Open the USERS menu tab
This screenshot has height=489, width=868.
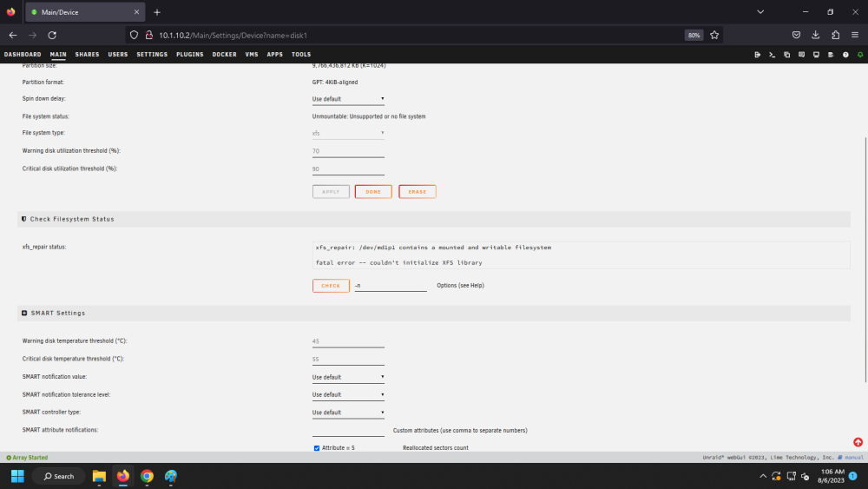(118, 54)
